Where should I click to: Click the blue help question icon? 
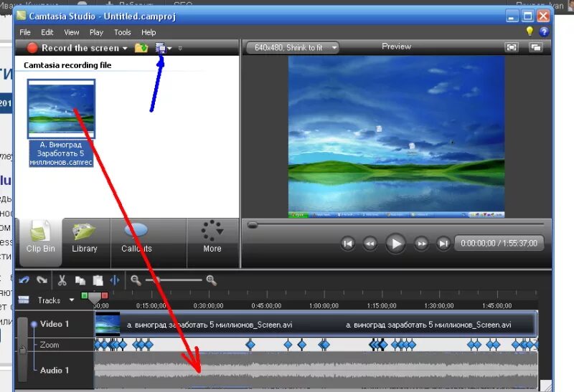point(544,32)
